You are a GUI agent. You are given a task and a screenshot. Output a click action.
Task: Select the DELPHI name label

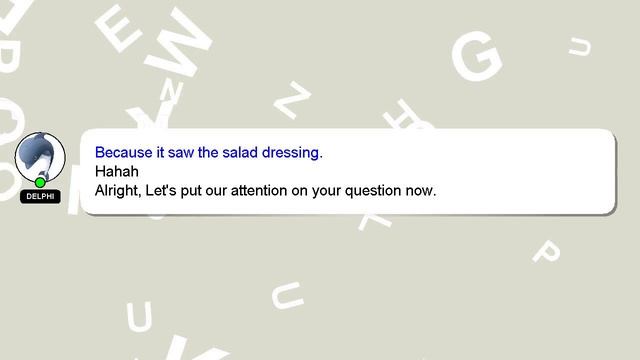click(x=40, y=196)
